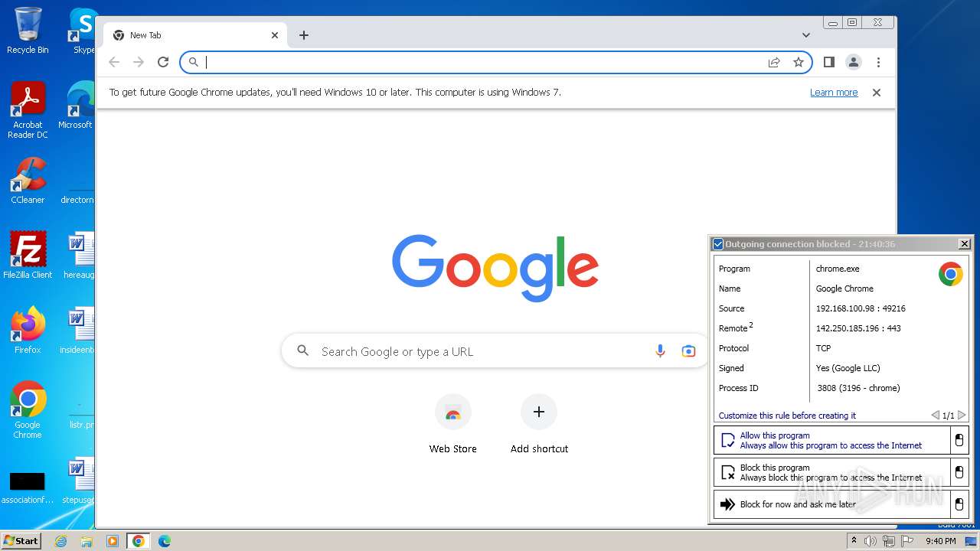Select the remote address 142.250.185.196 : 443
The image size is (980, 551).
pos(858,328)
